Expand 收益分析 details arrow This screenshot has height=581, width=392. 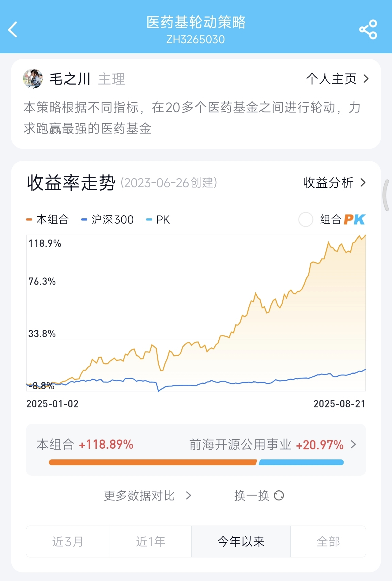click(x=363, y=183)
